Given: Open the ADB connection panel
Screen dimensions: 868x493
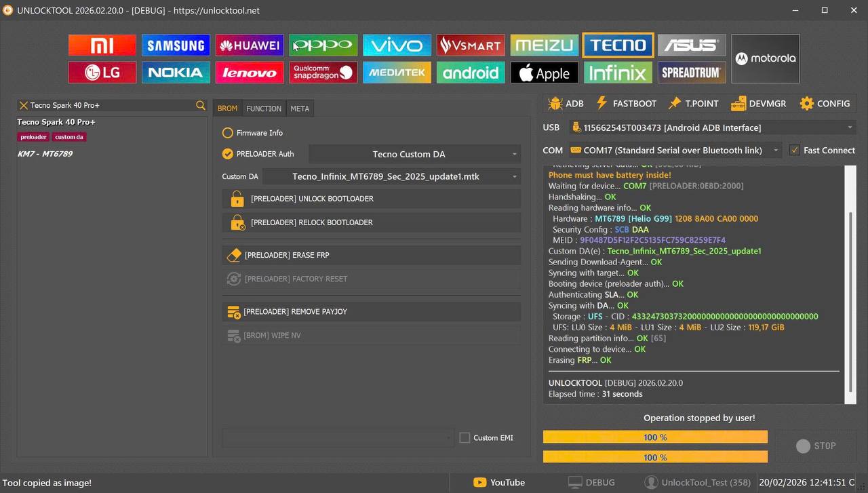Looking at the screenshot, I should (x=565, y=103).
